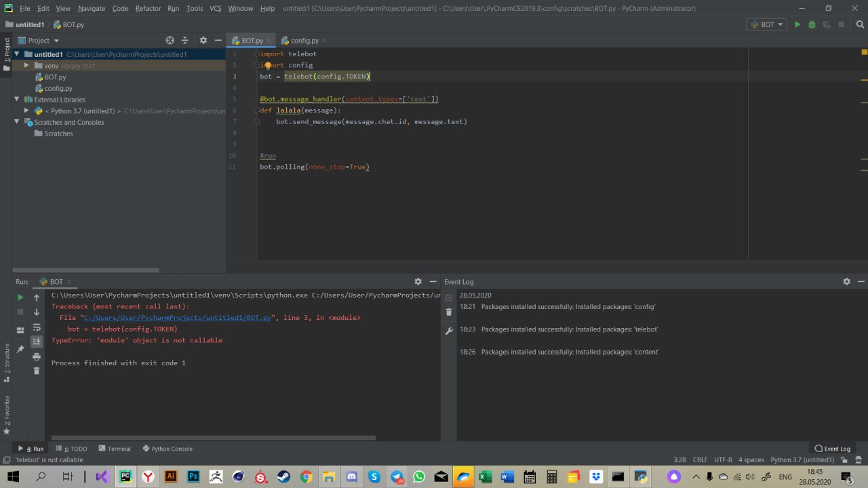
Task: Toggle scroll-to-end in Run console
Action: 37,342
